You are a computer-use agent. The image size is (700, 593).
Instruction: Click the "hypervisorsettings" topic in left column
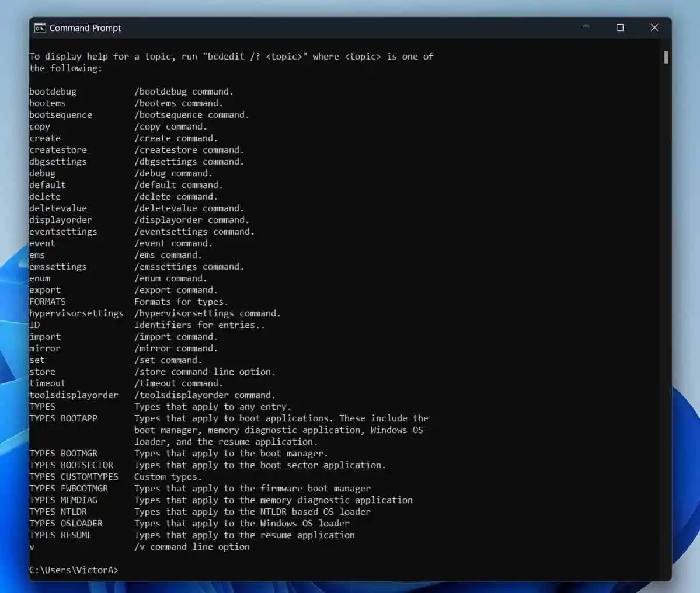click(x=76, y=313)
